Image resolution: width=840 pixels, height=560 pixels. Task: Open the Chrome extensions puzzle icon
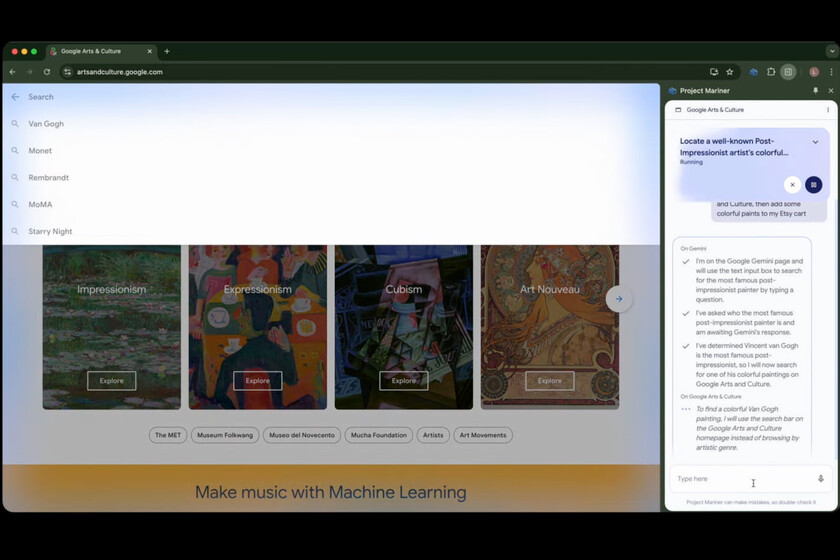coord(771,72)
